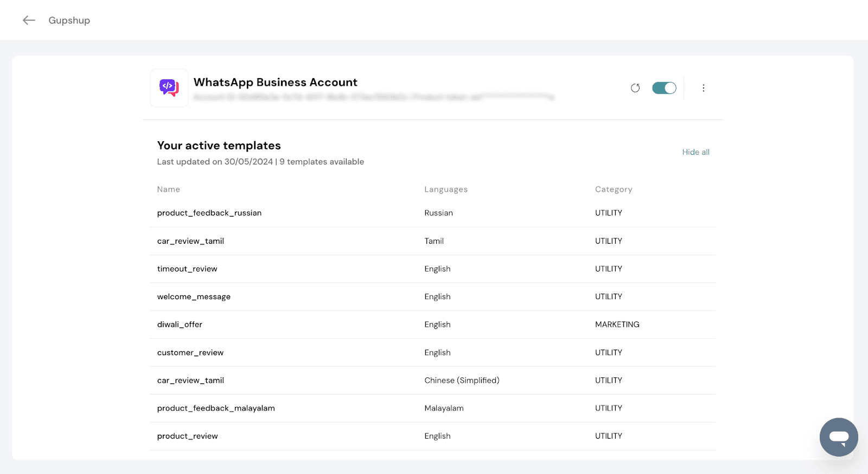
Task: Go back using the left arrow
Action: pos(29,20)
